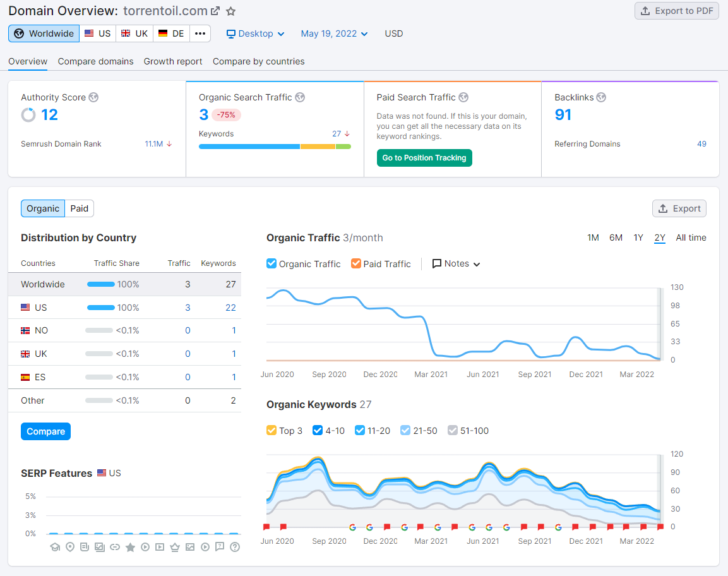
Task: Select the location pin SERP feature icon
Action: [x=70, y=547]
